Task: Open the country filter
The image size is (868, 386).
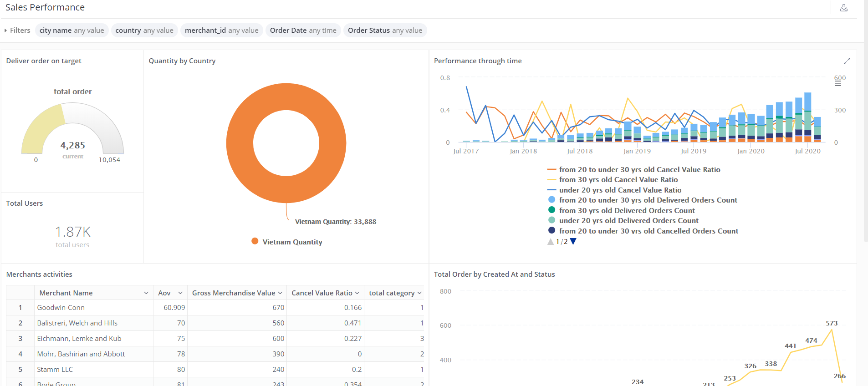Action: (x=144, y=30)
